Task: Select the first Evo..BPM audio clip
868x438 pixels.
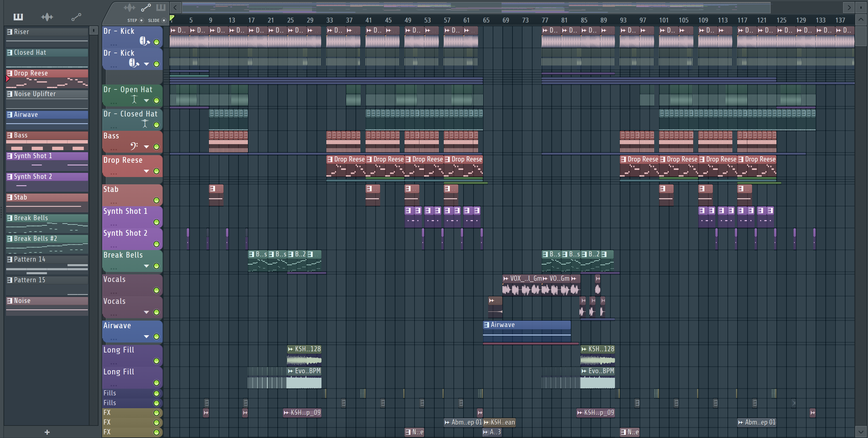Action: click(x=304, y=377)
